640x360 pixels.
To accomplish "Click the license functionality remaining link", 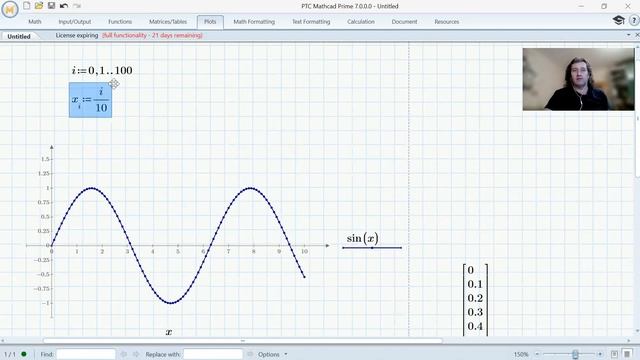I will pyautogui.click(x=152, y=36).
